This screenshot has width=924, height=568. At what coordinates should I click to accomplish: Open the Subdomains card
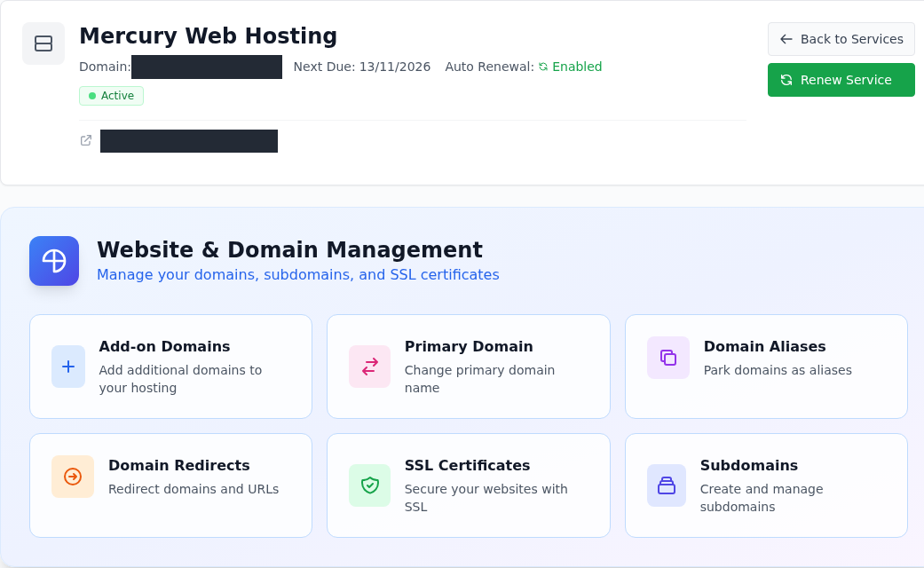[x=766, y=485]
